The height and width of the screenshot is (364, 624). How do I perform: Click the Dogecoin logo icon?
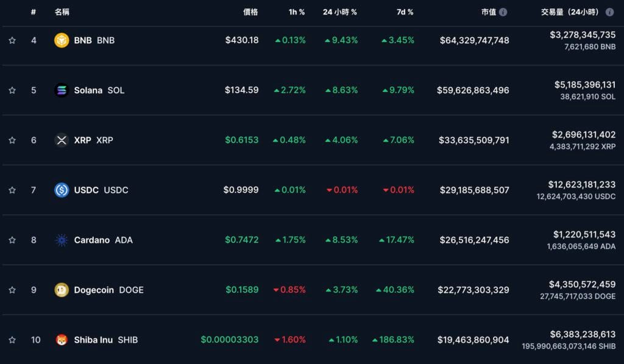pyautogui.click(x=62, y=290)
